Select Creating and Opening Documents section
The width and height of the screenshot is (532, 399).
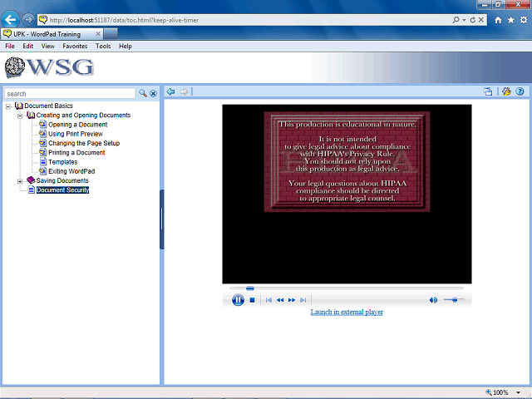83,116
